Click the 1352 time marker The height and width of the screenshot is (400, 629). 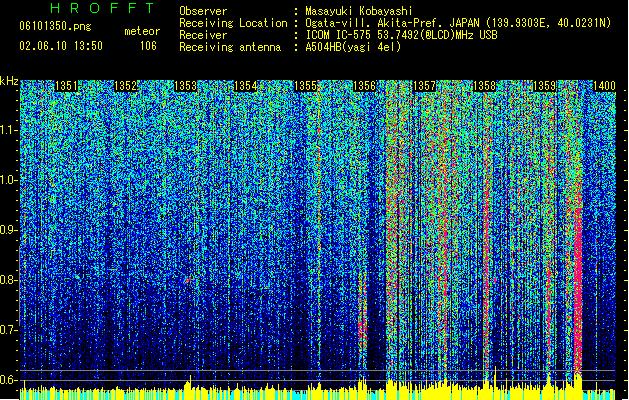(126, 86)
